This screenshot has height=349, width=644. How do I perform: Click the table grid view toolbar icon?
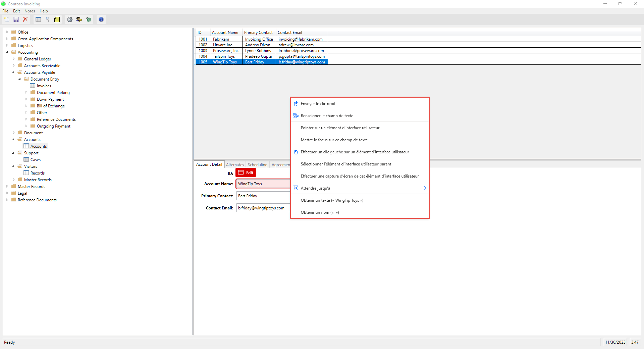[x=38, y=19]
